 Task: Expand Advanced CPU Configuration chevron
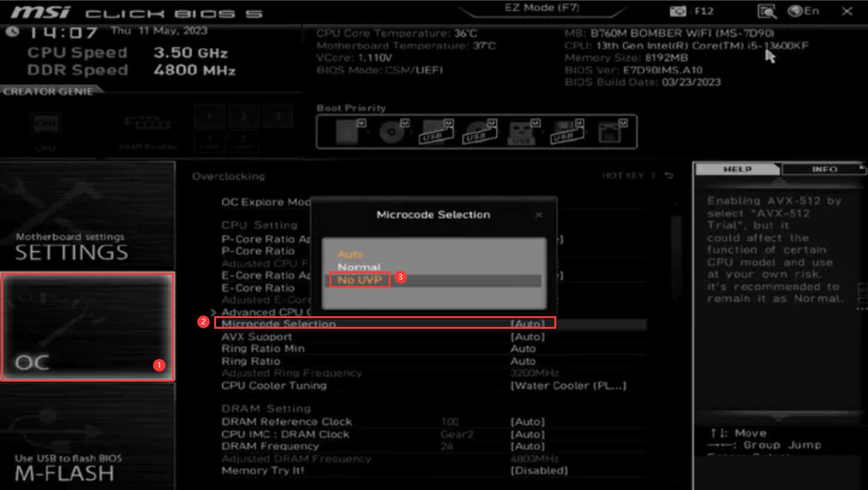[x=214, y=312]
